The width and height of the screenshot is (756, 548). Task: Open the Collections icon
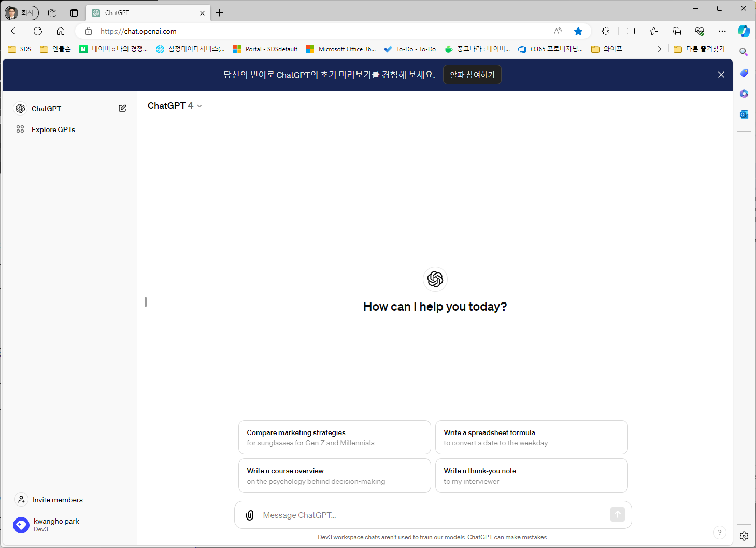(677, 31)
